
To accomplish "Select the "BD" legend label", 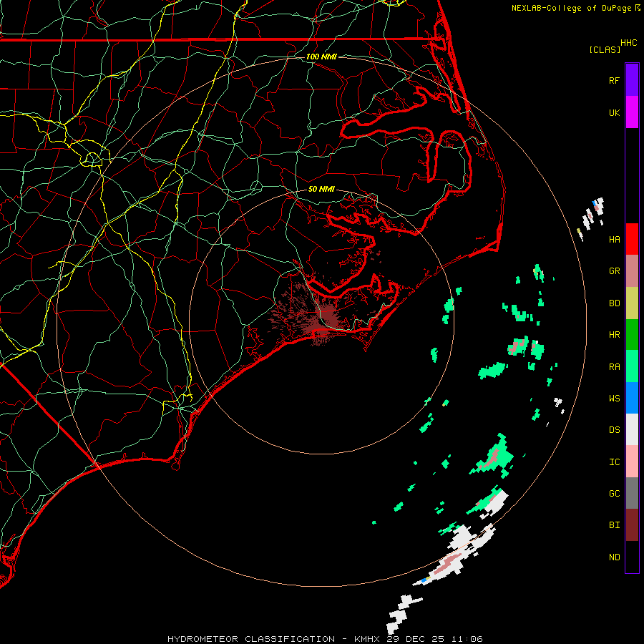I will point(614,303).
